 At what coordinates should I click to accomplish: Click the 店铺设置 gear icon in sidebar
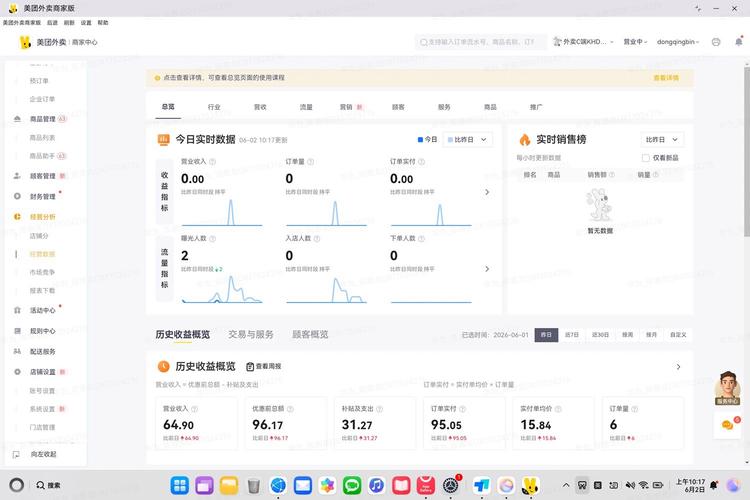(x=17, y=372)
